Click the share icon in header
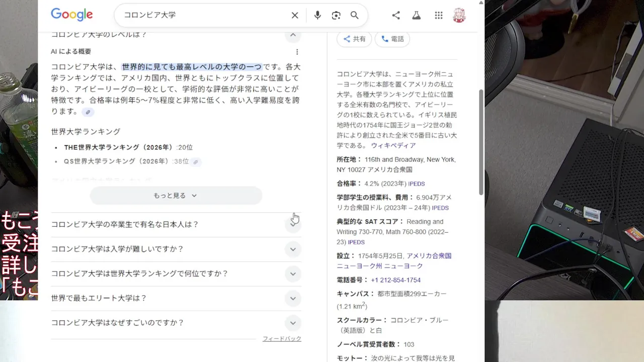Screen dimensions: 644x362 click(396, 16)
